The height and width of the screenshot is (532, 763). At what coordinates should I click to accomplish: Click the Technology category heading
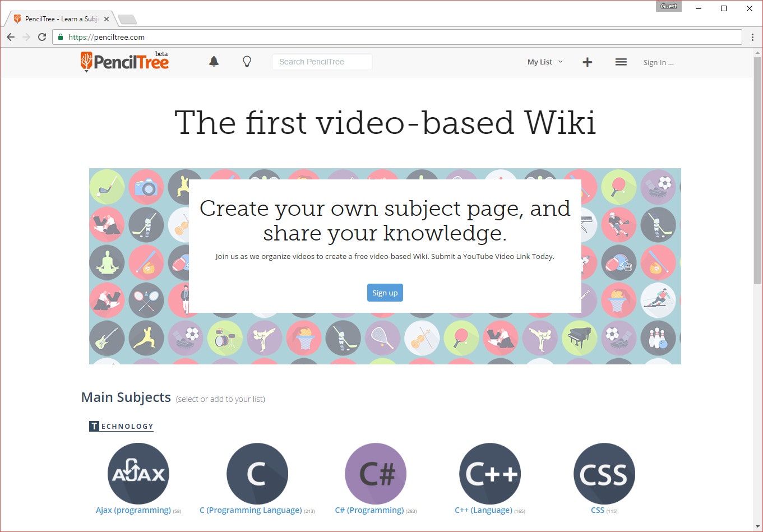point(121,426)
